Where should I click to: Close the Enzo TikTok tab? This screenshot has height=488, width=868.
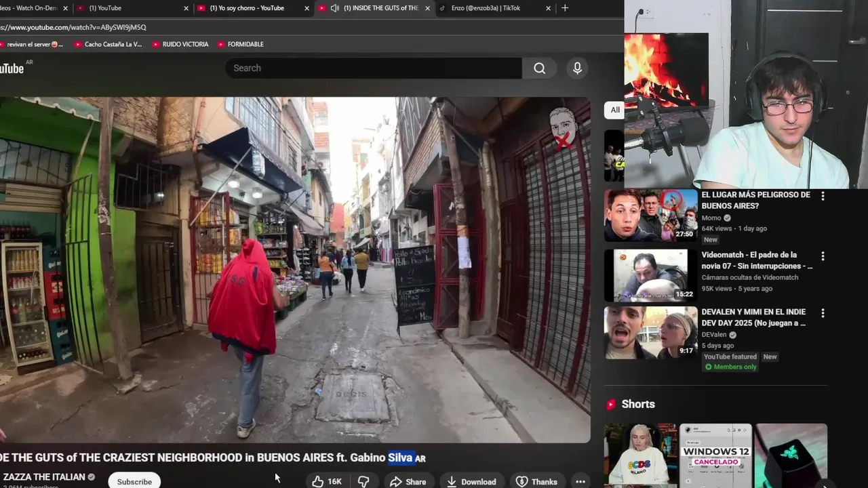(548, 8)
